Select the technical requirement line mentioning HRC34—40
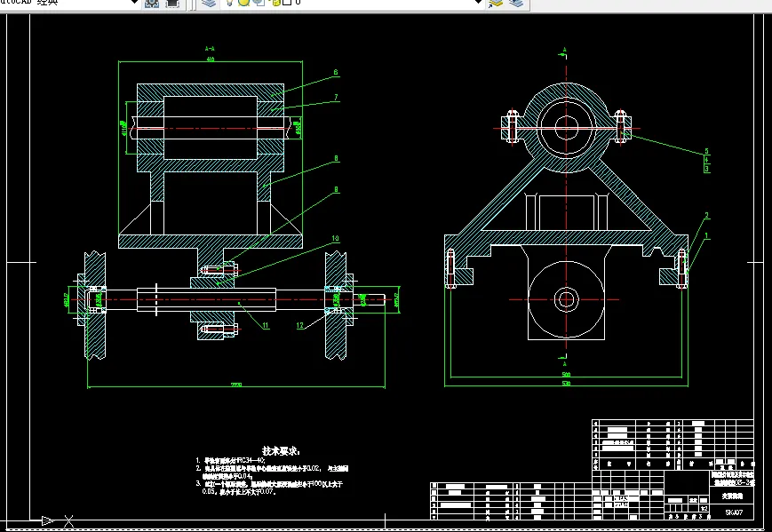Screen dimensions: 772x532 [x=231, y=461]
